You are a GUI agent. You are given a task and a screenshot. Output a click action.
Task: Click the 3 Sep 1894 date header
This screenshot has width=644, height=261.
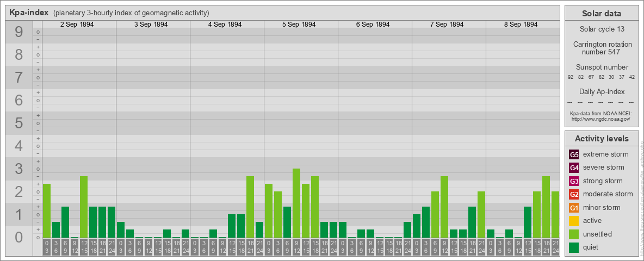tap(151, 24)
